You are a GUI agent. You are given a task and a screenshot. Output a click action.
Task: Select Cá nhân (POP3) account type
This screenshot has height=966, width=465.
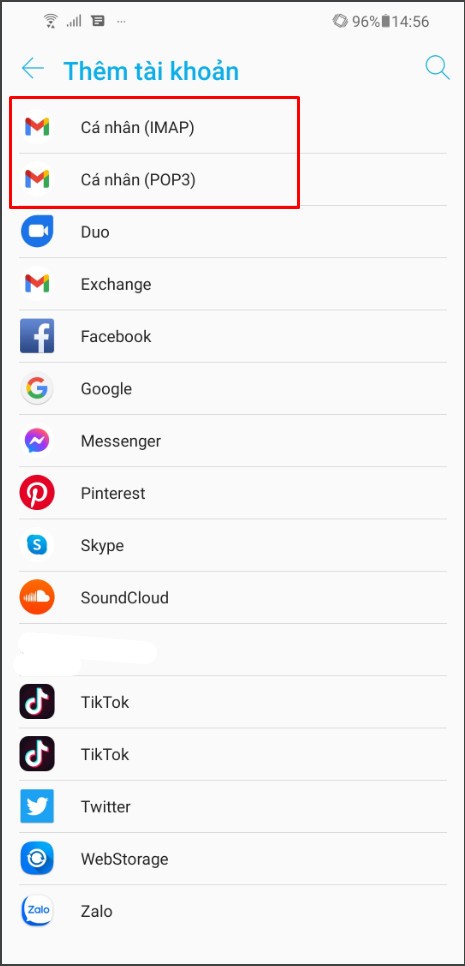click(233, 179)
